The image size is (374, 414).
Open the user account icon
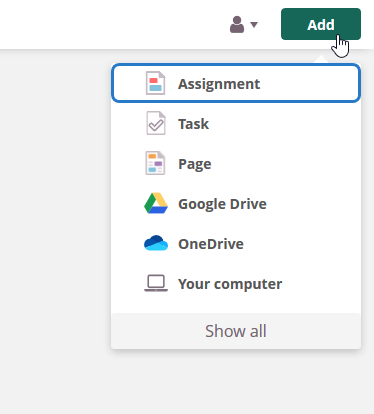[237, 25]
